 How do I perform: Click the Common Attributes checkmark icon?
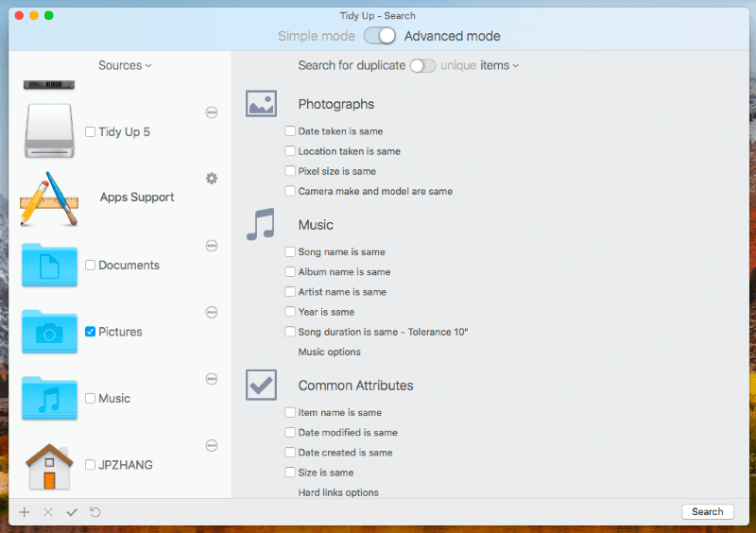coord(262,385)
